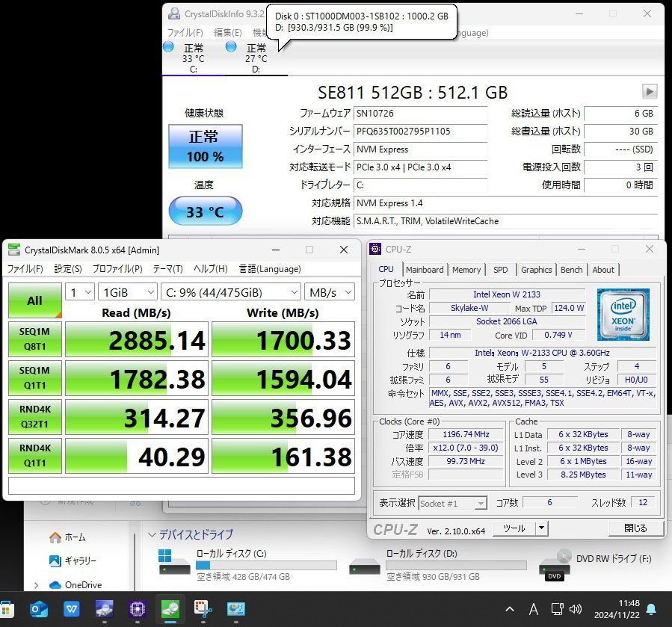Open the Graphics tab in CPU-Z
This screenshot has width=672, height=627.
536,270
